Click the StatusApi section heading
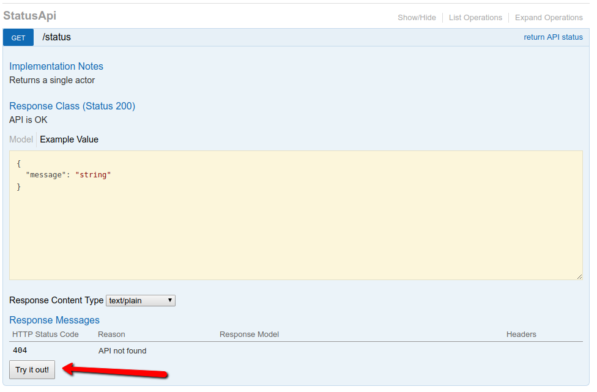Image resolution: width=597 pixels, height=392 pixels. [x=30, y=16]
